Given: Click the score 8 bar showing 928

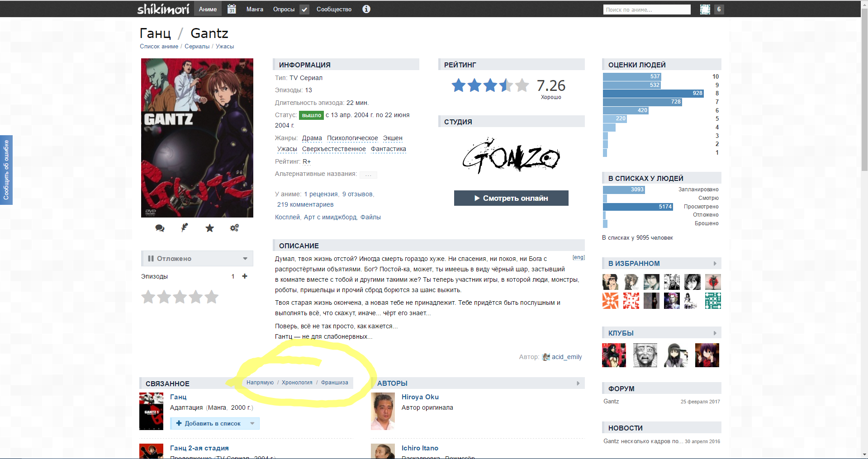Looking at the screenshot, I should point(654,94).
